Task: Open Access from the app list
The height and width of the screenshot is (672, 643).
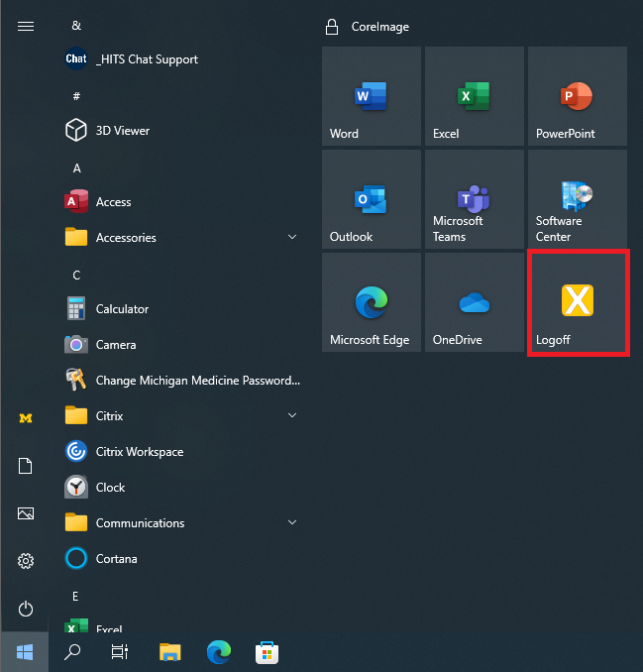Action: [x=182, y=201]
